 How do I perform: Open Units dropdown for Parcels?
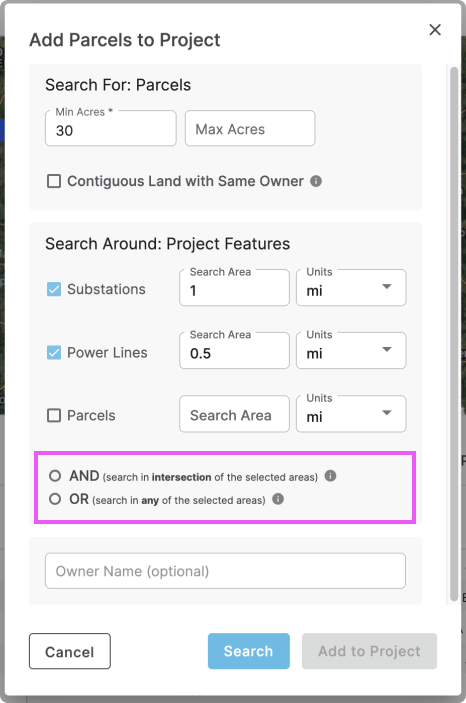pos(351,414)
